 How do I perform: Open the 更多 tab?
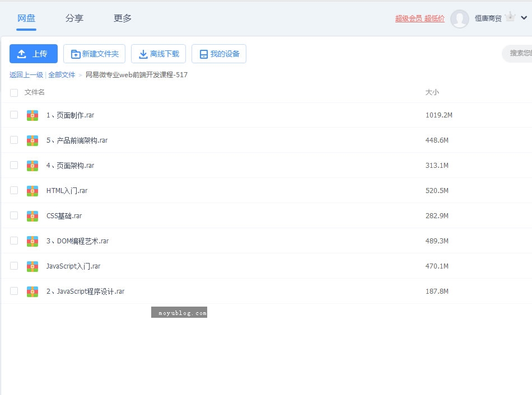(x=123, y=18)
